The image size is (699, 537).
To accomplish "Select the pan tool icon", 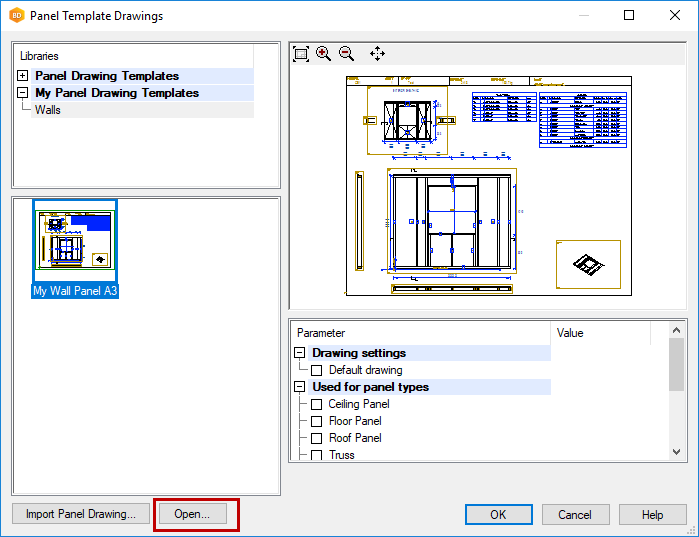I will pyautogui.click(x=377, y=54).
